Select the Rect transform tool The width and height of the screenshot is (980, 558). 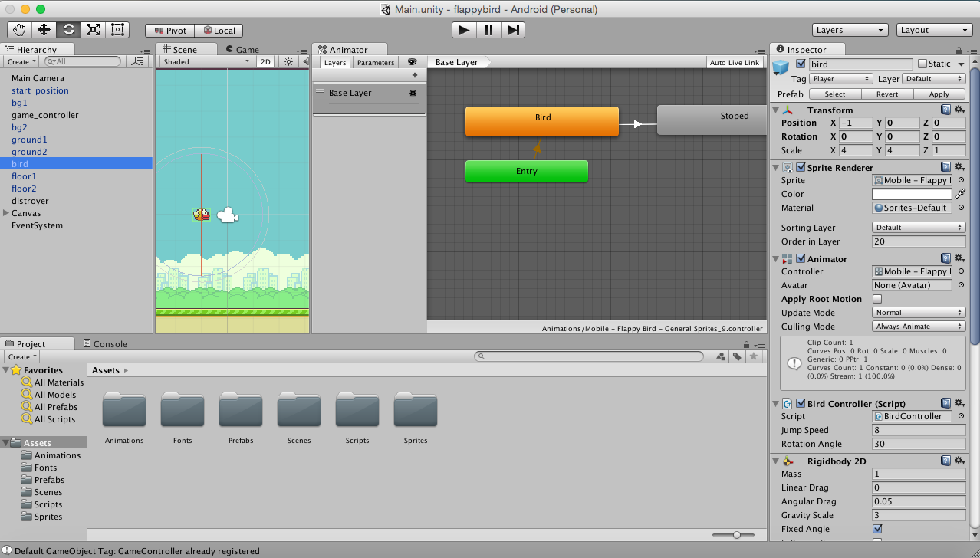pos(117,30)
